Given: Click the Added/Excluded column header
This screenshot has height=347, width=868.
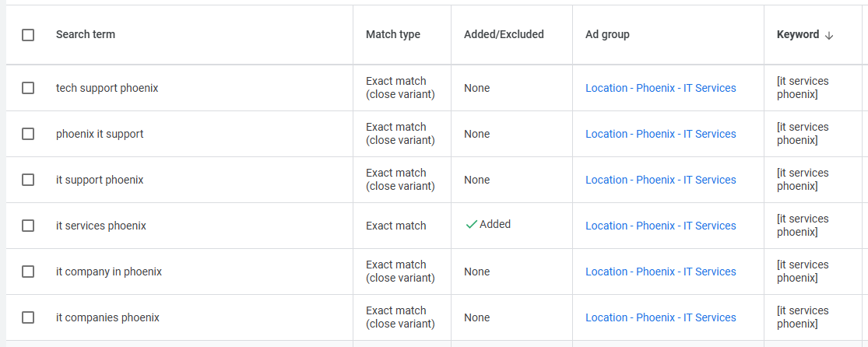Looking at the screenshot, I should click(x=504, y=34).
